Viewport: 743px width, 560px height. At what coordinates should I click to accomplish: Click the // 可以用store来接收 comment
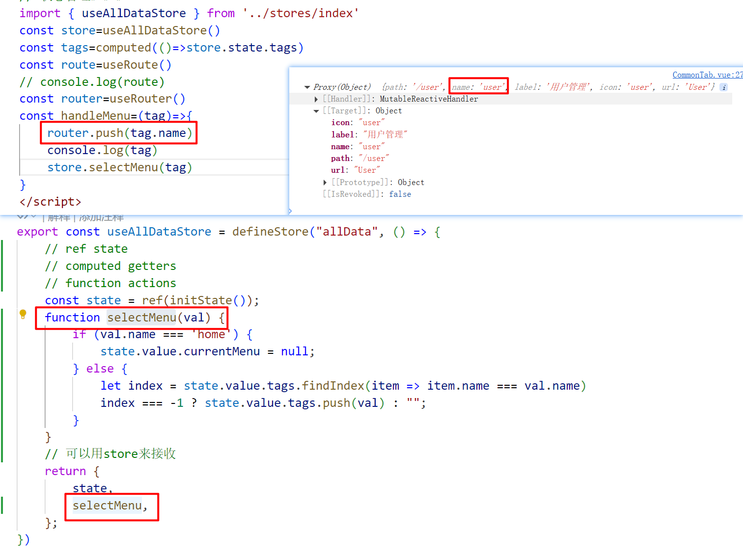[110, 453]
